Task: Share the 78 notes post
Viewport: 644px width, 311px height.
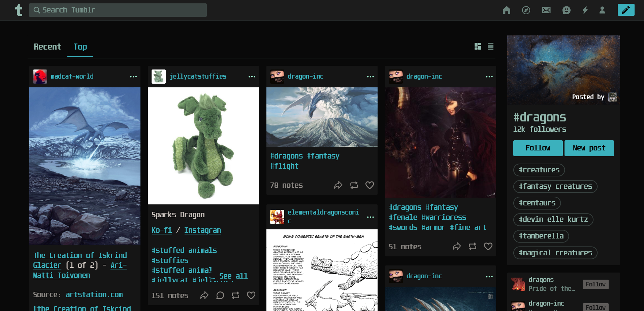Action: click(338, 185)
